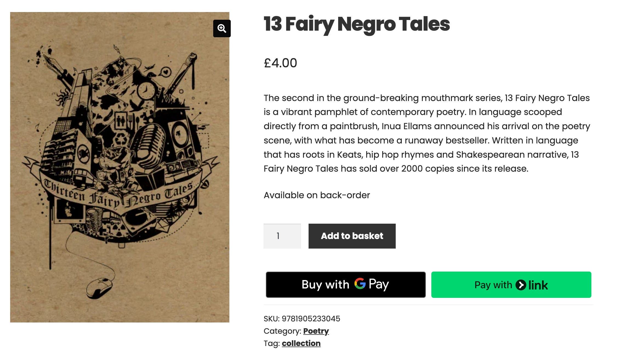Click the Google G logo in pay button
Screen dimensions: 644x363
[360, 284]
